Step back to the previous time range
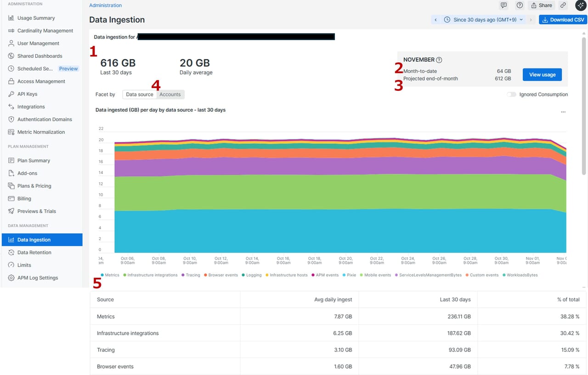The width and height of the screenshot is (588, 375). pyautogui.click(x=435, y=20)
